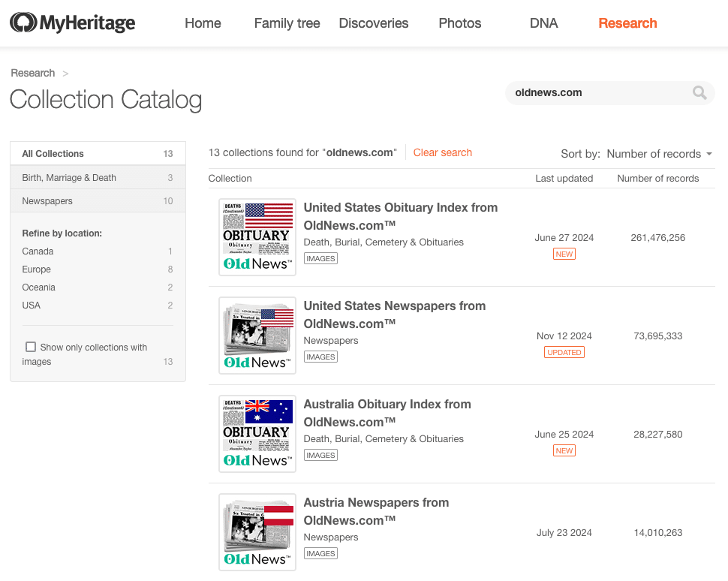Click NEW badge for Australia Obituary Index

564,450
